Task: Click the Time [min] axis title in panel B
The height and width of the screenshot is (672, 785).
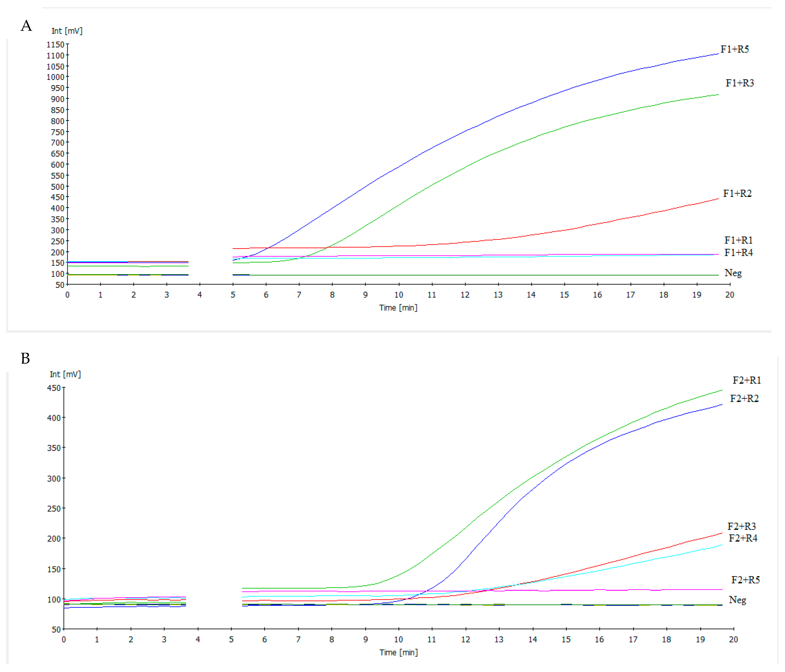Action: (x=398, y=652)
